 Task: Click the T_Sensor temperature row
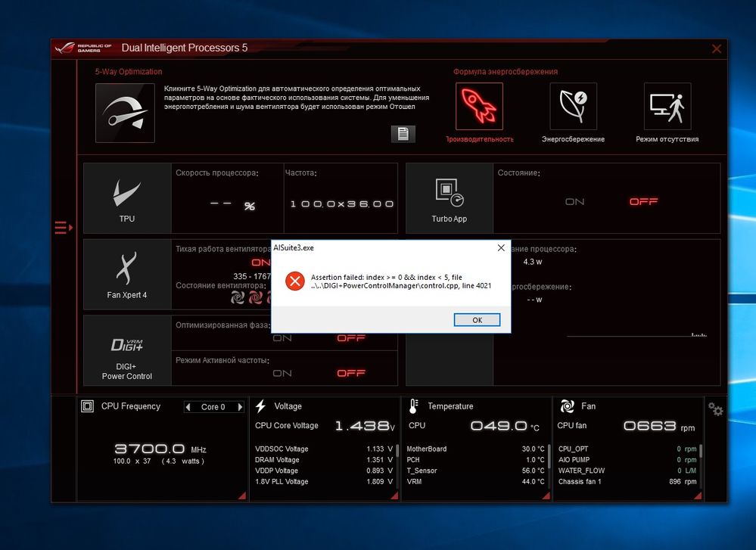[x=475, y=471]
